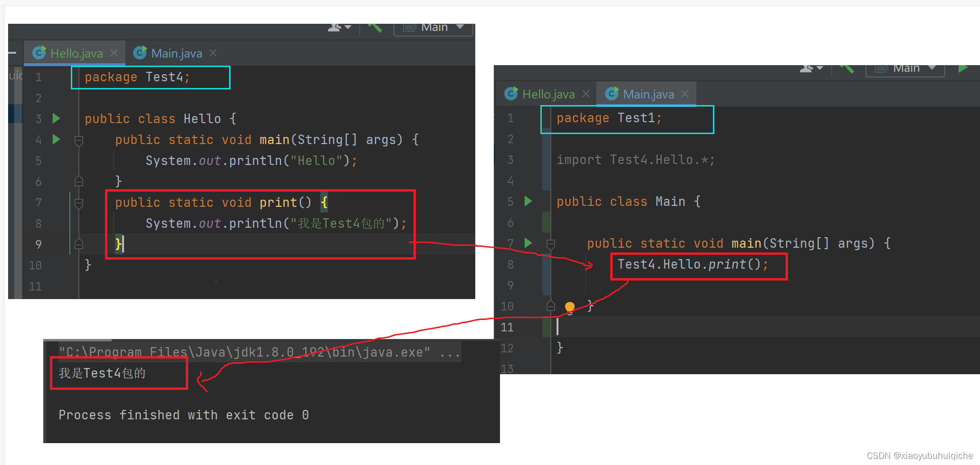
Task: Click console output '我是Test4包的'
Action: 102,373
